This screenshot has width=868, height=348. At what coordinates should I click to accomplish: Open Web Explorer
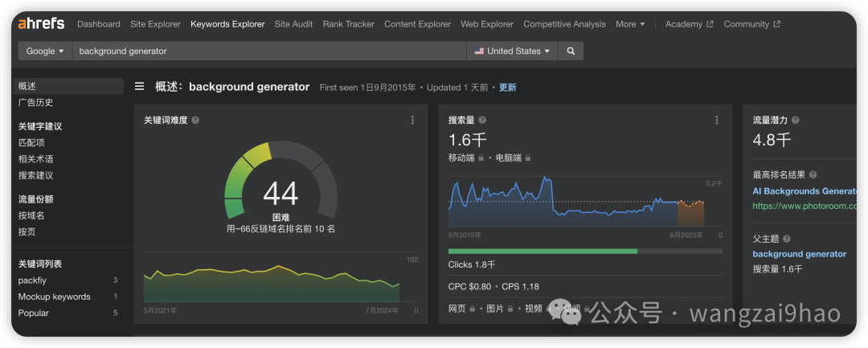click(487, 24)
